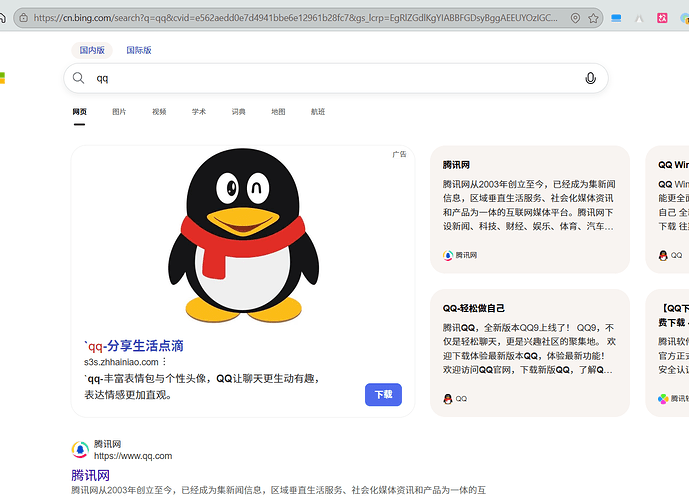689x499 pixels.
Task: Select the 网页 results tab
Action: [x=80, y=112]
